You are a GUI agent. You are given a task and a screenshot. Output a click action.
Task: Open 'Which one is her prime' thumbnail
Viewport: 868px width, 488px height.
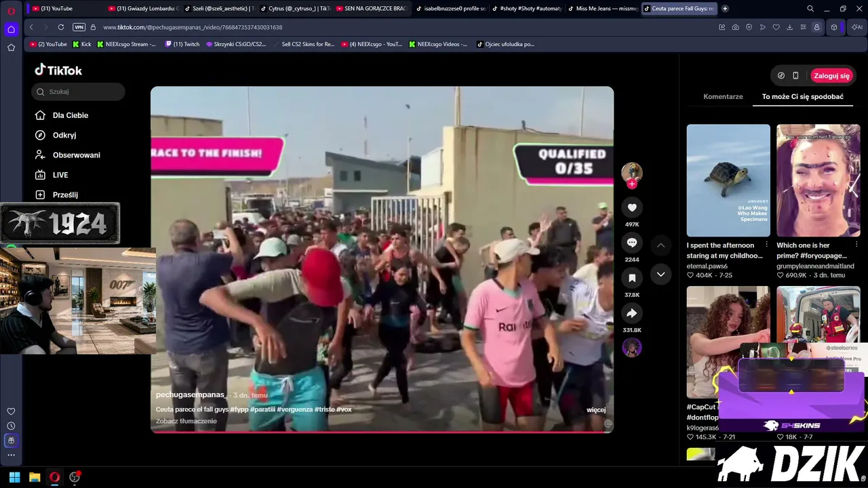click(818, 180)
